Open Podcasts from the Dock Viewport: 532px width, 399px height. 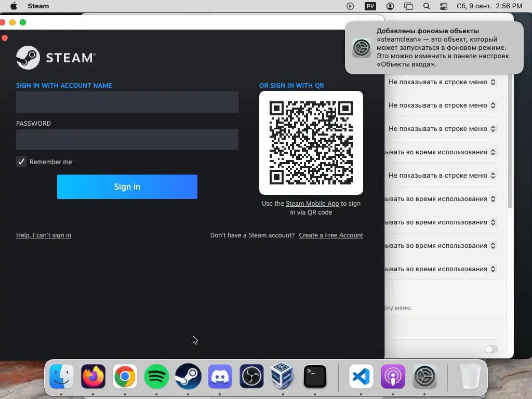(393, 376)
